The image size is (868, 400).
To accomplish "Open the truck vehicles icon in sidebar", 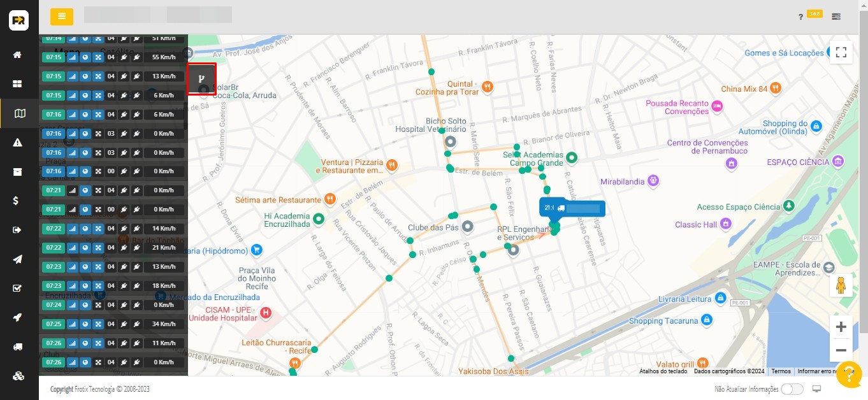I will pyautogui.click(x=18, y=346).
